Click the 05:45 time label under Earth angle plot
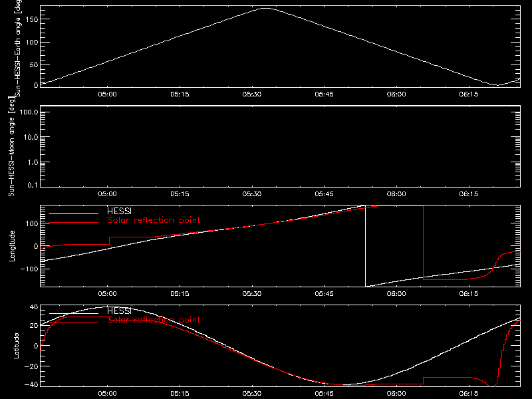 (324, 94)
